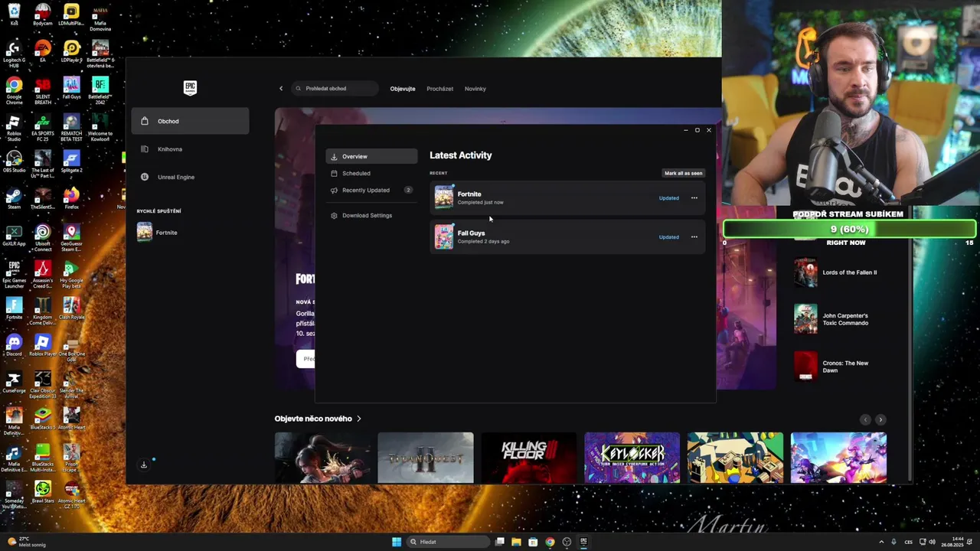Open Download Settings

(x=371, y=215)
